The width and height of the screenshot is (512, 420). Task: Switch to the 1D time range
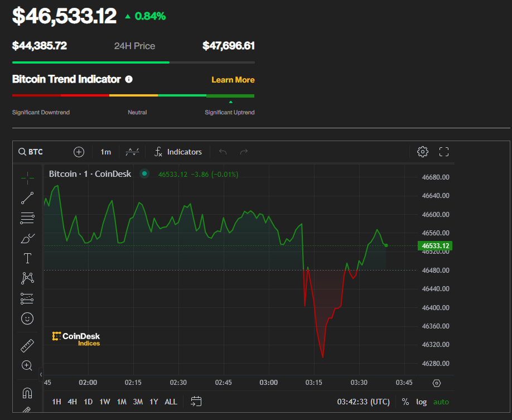pyautogui.click(x=88, y=402)
